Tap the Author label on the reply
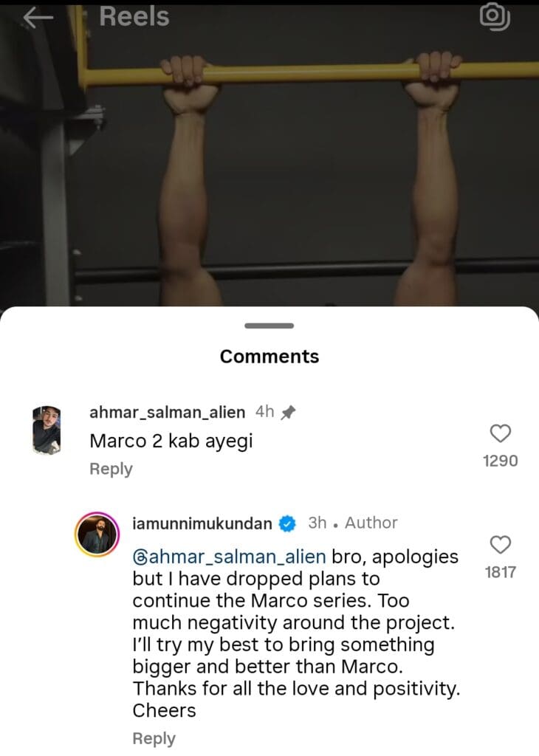The height and width of the screenshot is (756, 539). tap(371, 523)
